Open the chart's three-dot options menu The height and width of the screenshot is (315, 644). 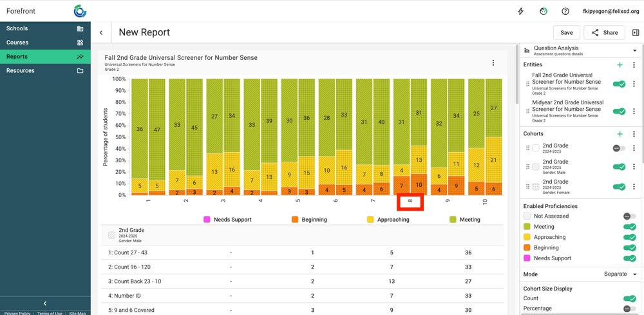493,63
